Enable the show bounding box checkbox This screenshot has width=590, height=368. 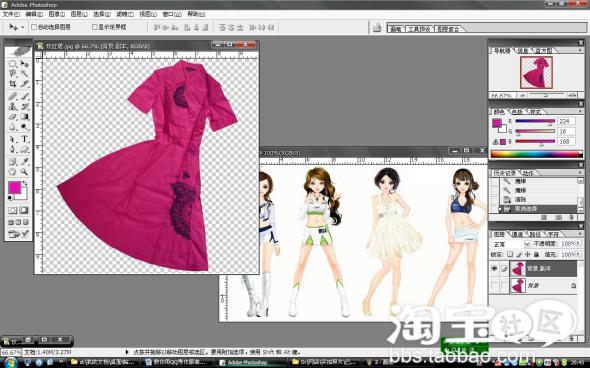(x=94, y=27)
